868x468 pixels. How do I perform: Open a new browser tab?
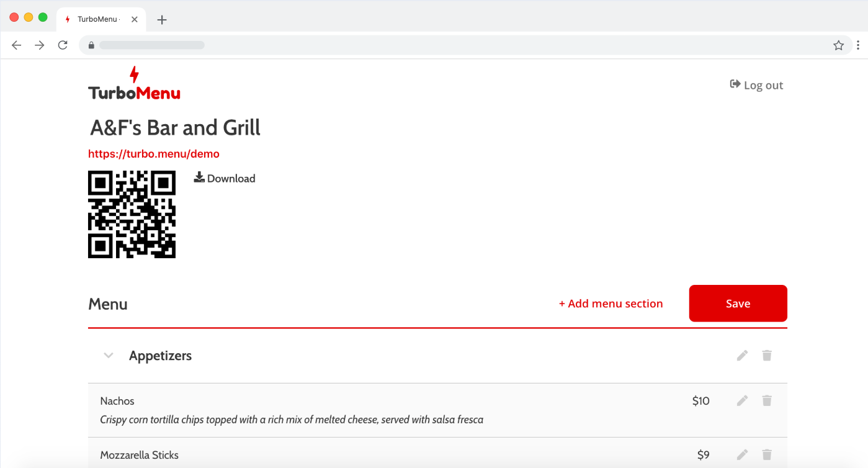162,20
